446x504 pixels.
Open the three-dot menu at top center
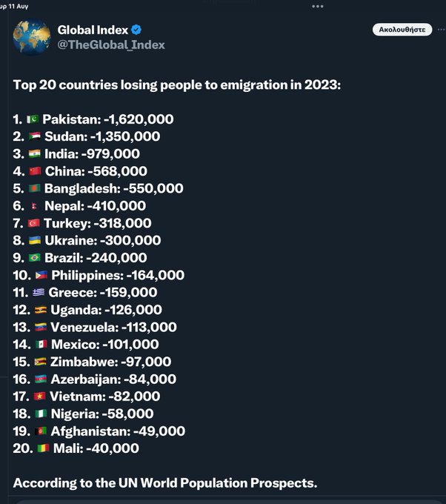(x=318, y=6)
